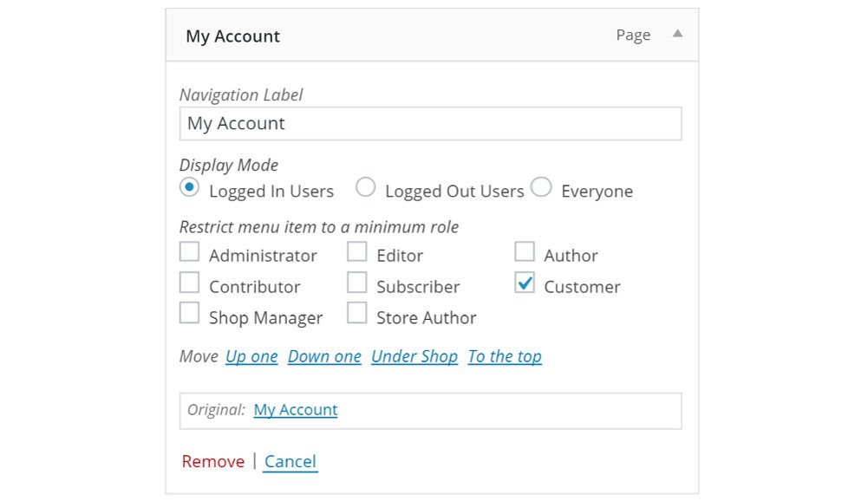Image resolution: width=868 pixels, height=501 pixels.
Task: Select the Logged In Users option
Action: (188, 186)
